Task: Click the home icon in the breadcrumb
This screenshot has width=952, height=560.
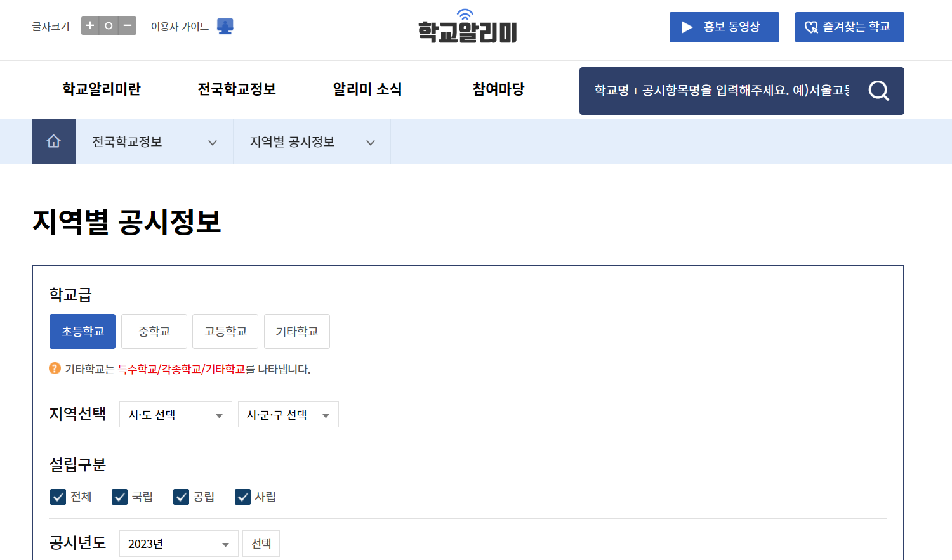Action: pyautogui.click(x=53, y=141)
